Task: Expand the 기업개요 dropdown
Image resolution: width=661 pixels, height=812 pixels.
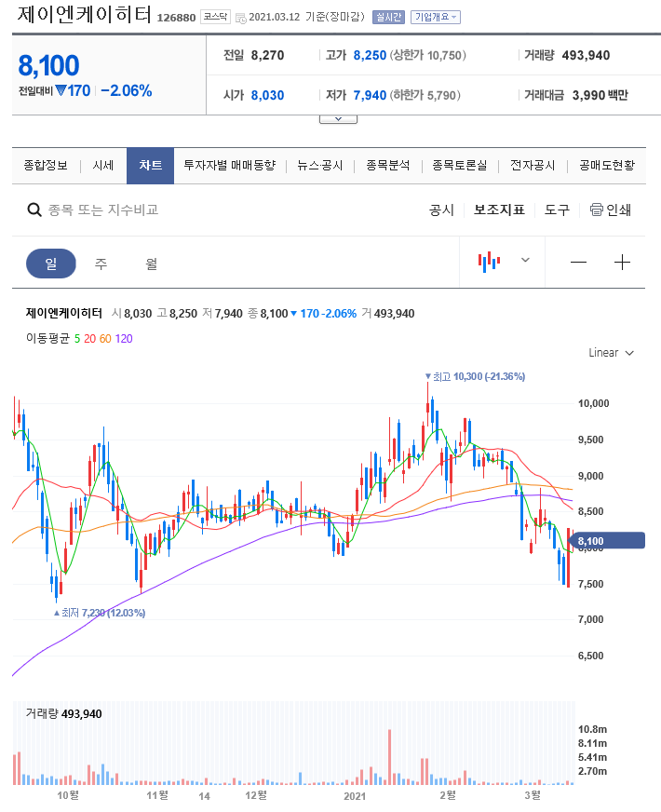Action: click(436, 17)
